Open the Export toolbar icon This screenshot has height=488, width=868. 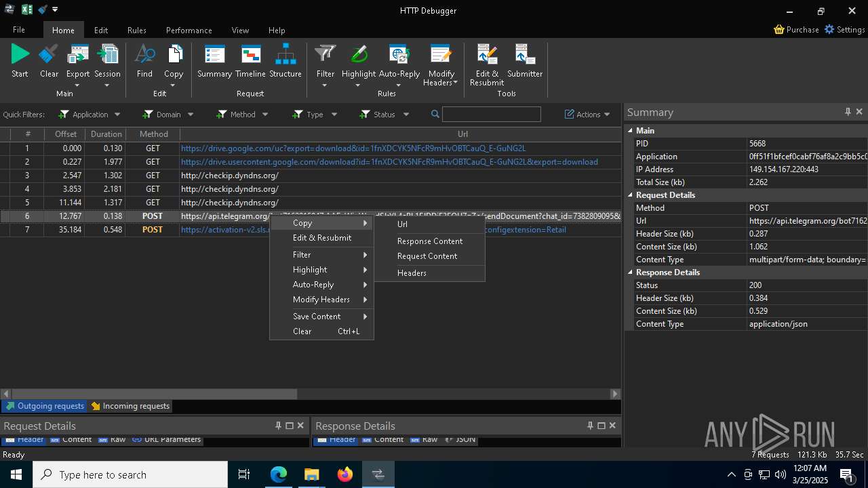[x=78, y=54]
